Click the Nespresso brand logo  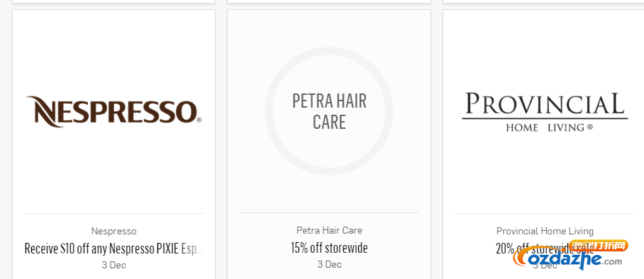(113, 111)
